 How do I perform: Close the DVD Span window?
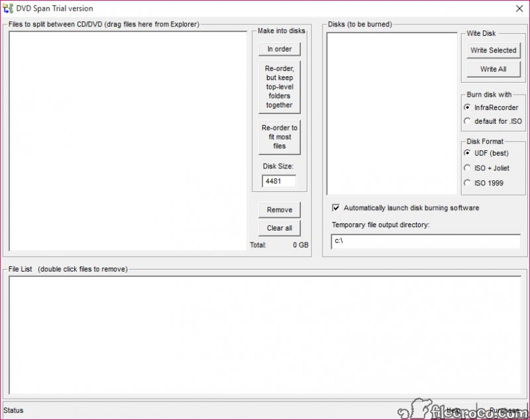(x=519, y=9)
